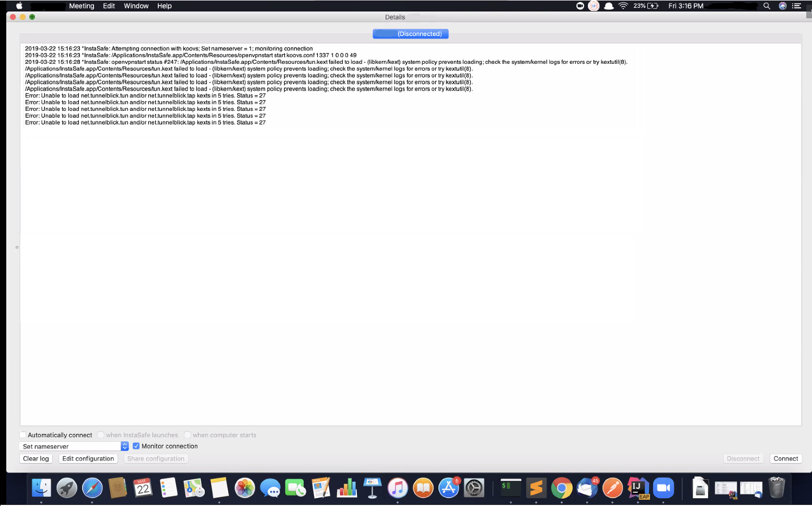The height and width of the screenshot is (506, 812).
Task: Click battery 23% indicator in menu bar
Action: (x=646, y=6)
